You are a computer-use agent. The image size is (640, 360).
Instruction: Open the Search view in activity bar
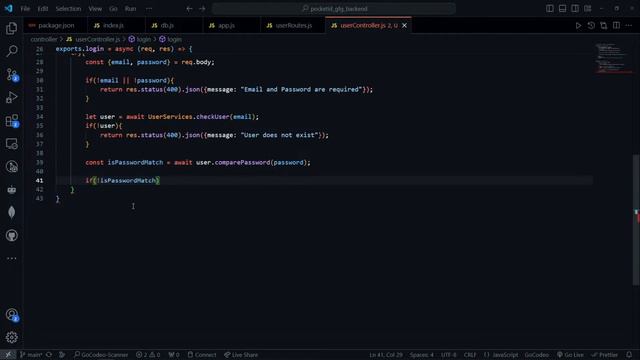coord(11,51)
